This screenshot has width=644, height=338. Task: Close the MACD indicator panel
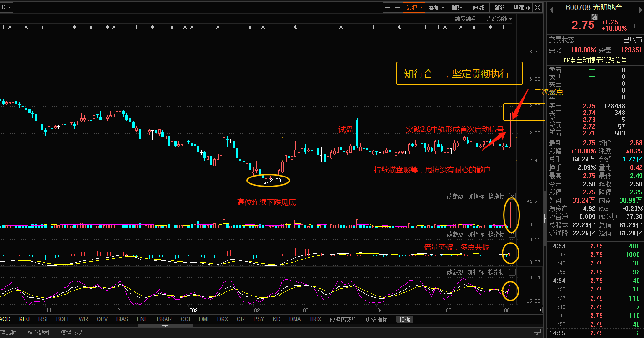point(512,234)
